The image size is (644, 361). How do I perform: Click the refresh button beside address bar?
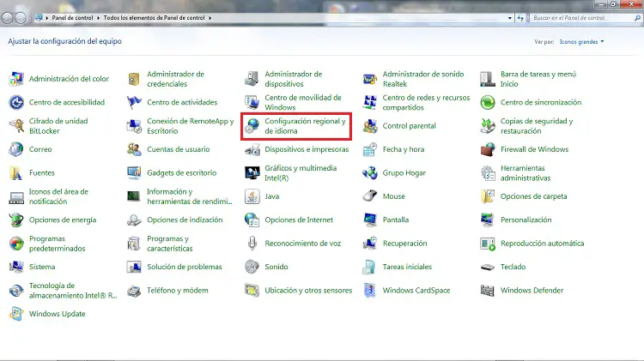point(520,18)
